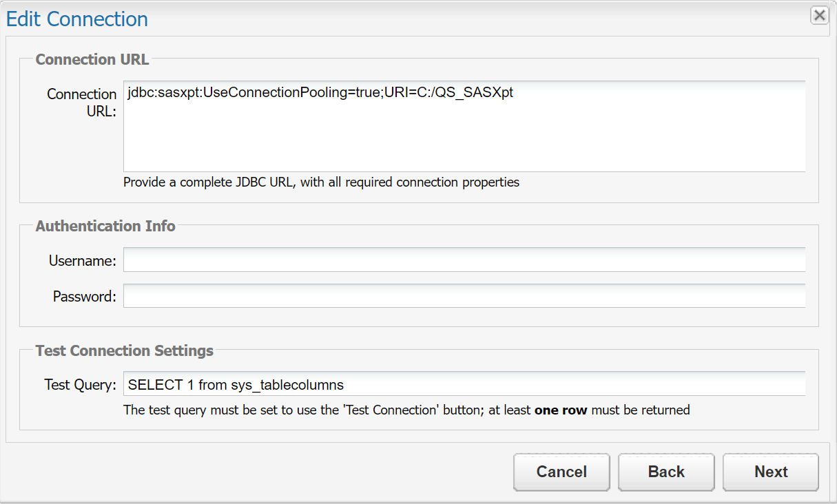Close the Edit Connection dialog
Viewport: 837px width, 504px height.
click(819, 16)
